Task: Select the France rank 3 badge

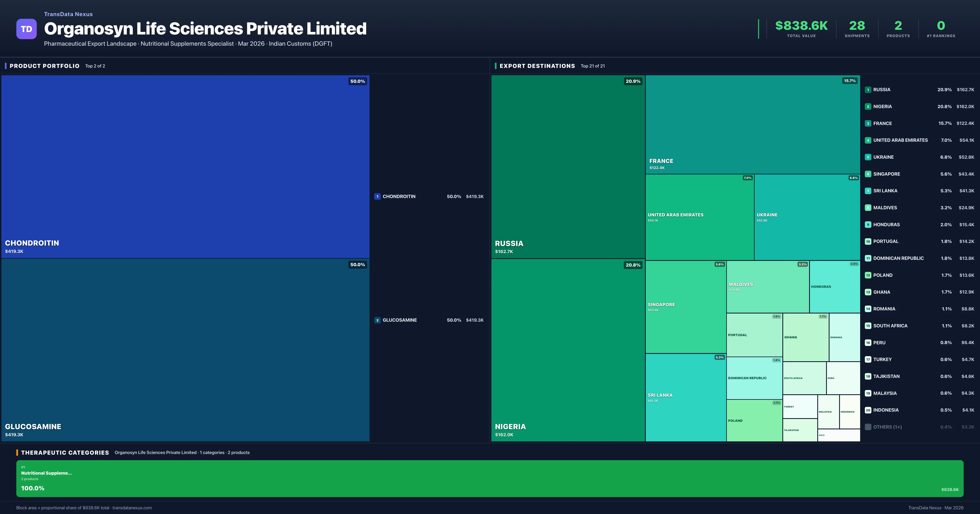Action: tap(868, 123)
